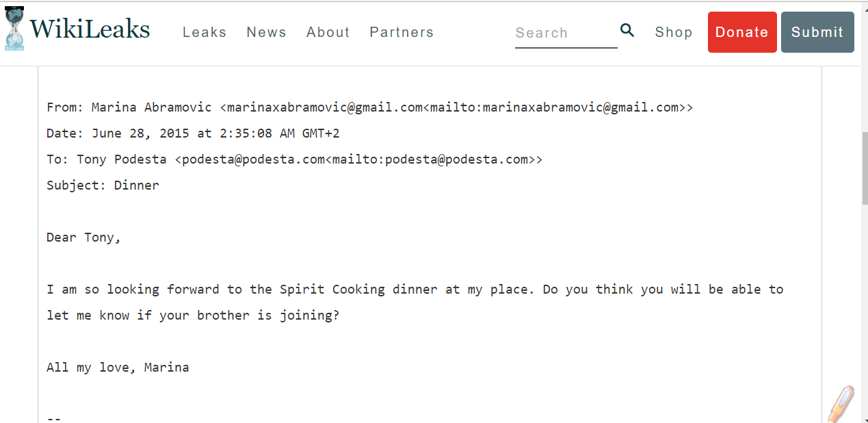Click the All my love, Marina sign-off
Viewport: 868px width, 423px height.
(x=118, y=368)
